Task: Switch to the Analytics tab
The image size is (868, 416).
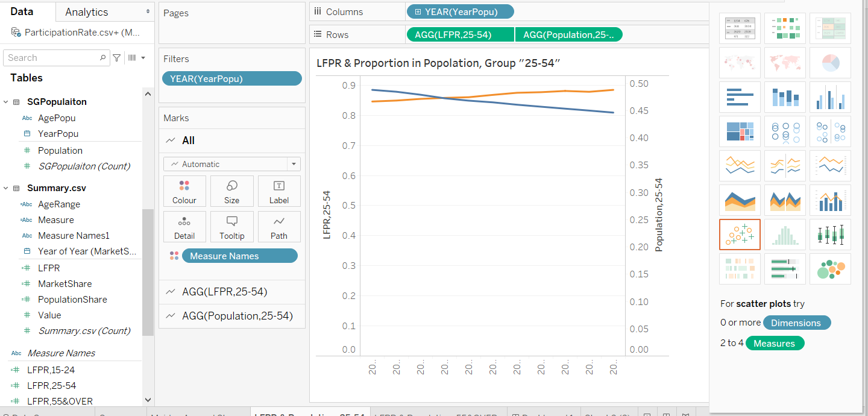Action: tap(87, 12)
